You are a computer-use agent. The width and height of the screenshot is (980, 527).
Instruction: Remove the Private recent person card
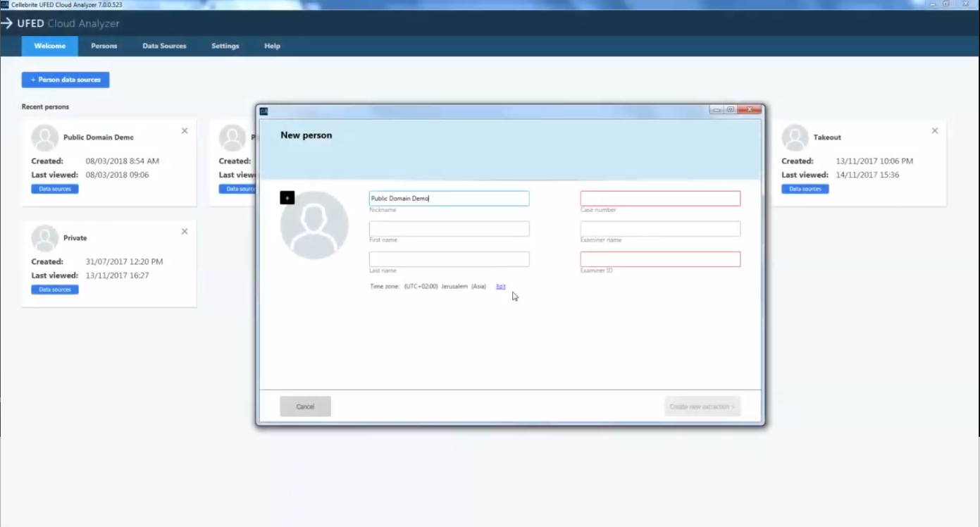coord(185,232)
